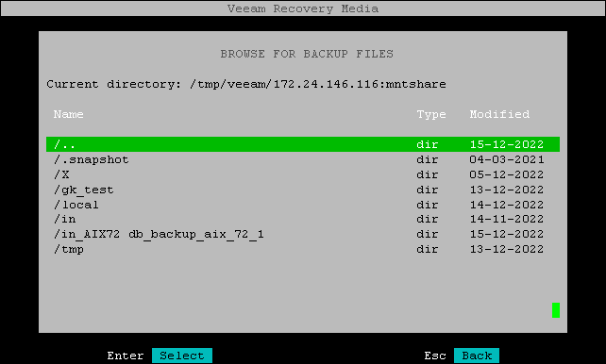Select the /gk_test folder

(303, 190)
